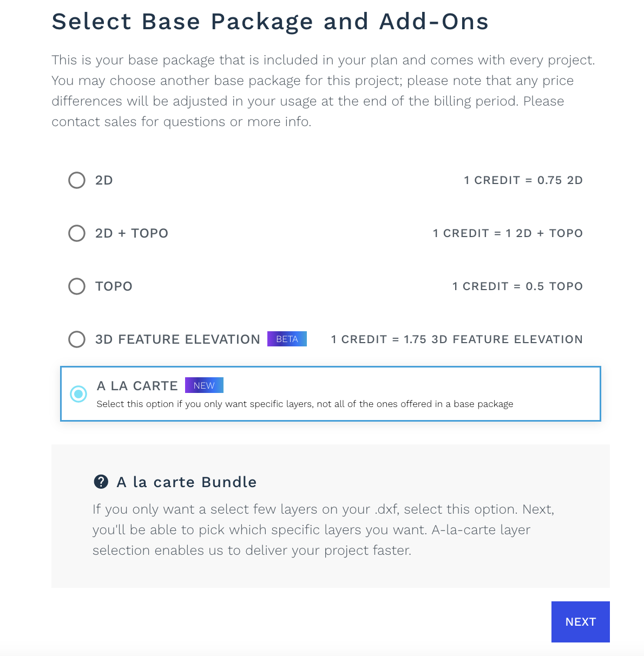Click '1 CREDIT = 1.75 3D FEATURE ELEVATION' text
Screen dimensions: 644x656
pos(457,339)
